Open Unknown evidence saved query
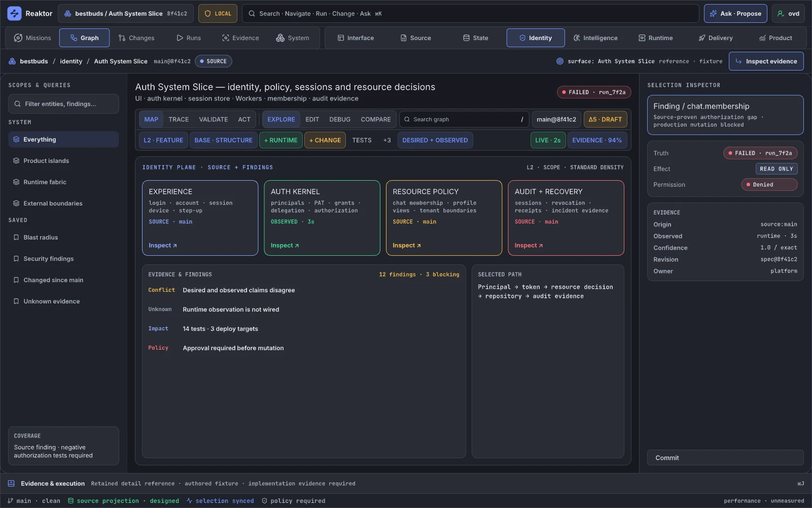Viewport: 812px width, 508px height. [63, 301]
